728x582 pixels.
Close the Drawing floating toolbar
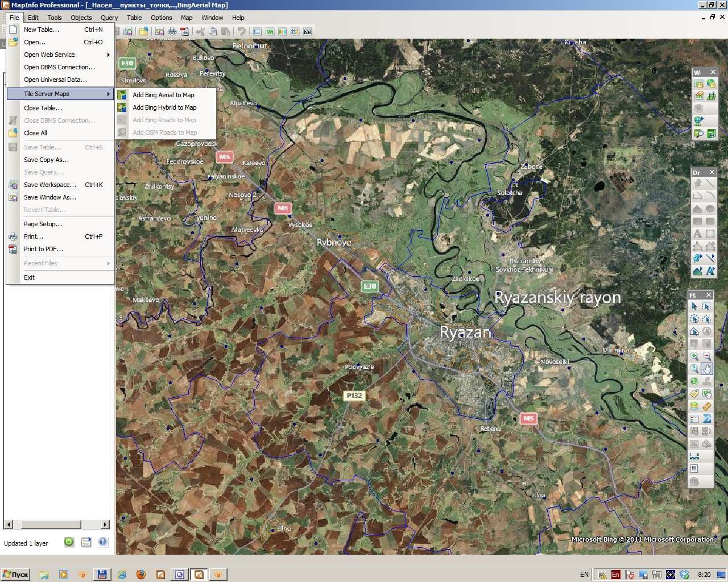coord(711,172)
